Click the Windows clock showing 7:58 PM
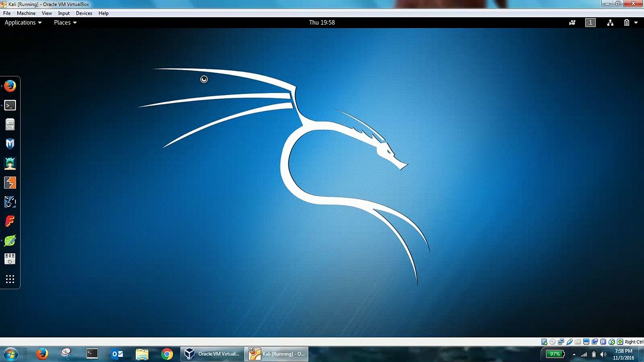This screenshot has width=644, height=362. coord(623,354)
